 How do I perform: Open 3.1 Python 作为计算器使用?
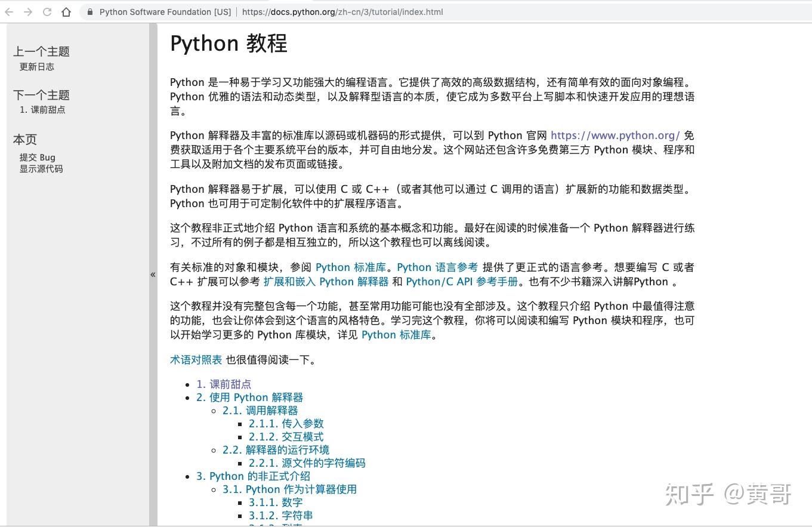pyautogui.click(x=289, y=489)
